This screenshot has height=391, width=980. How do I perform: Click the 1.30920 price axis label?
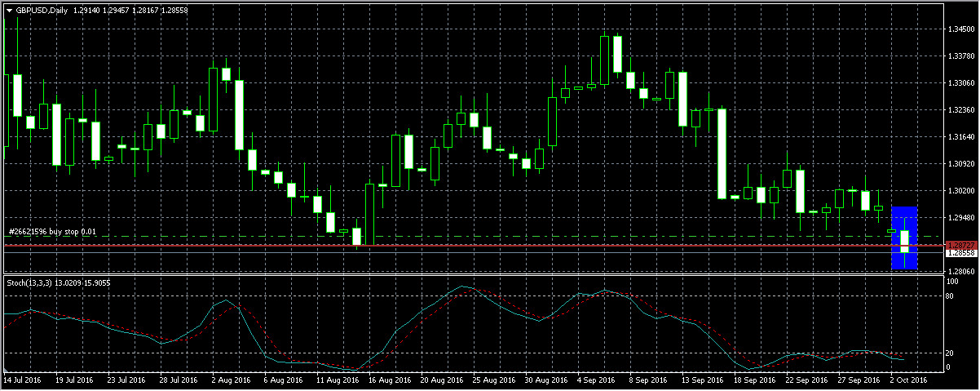(962, 163)
